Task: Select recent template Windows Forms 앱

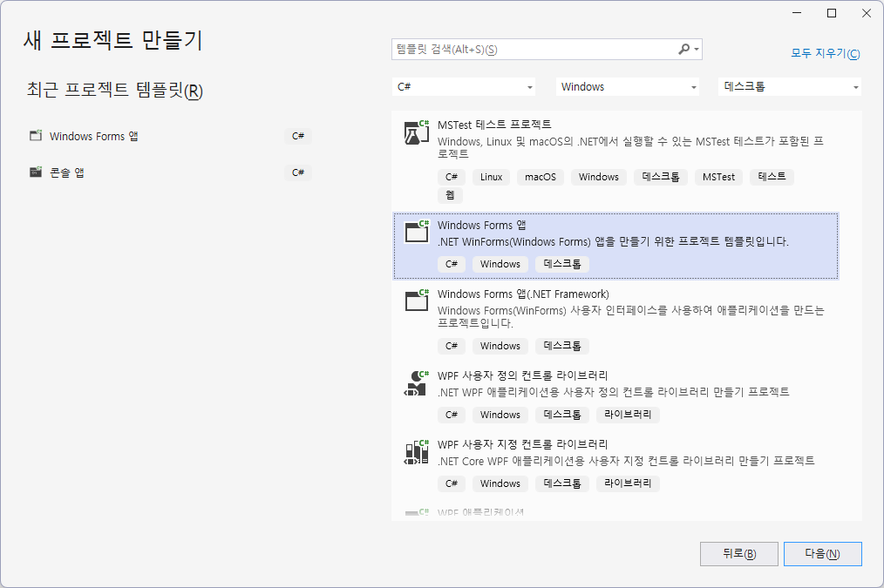Action: click(170, 136)
